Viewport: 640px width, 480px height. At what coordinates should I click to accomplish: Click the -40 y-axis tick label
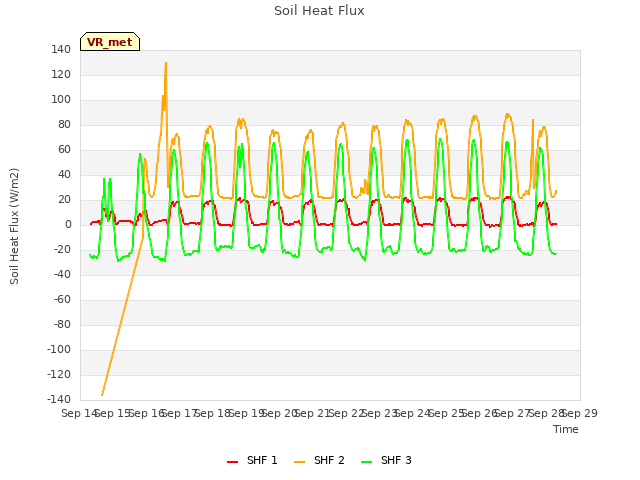62,275
